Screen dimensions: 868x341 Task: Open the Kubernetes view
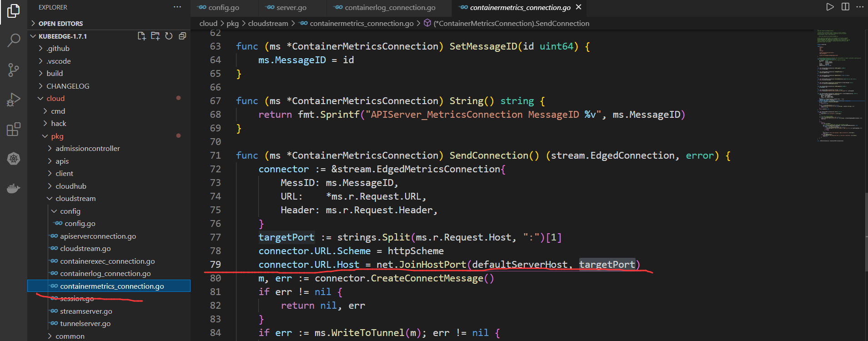tap(14, 159)
